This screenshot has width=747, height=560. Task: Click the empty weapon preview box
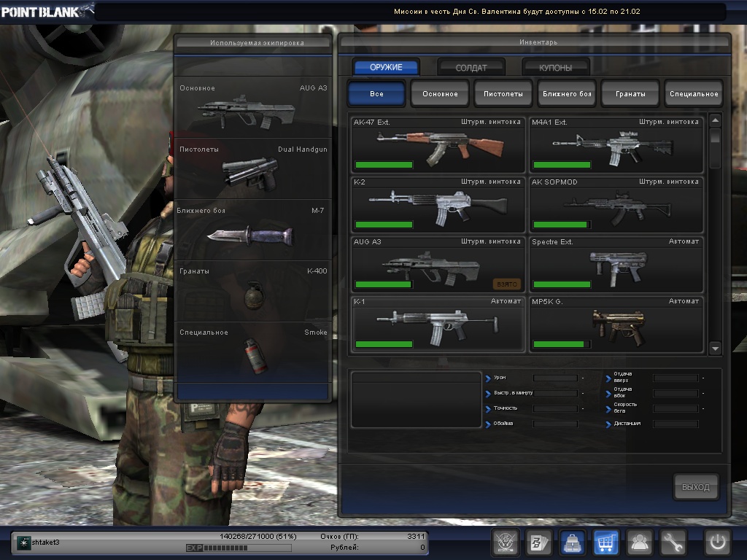coord(417,400)
